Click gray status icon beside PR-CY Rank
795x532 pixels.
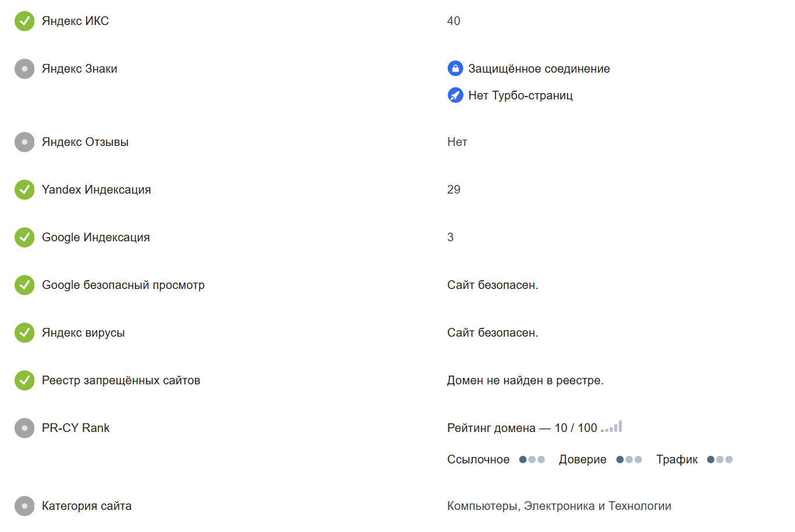point(24,428)
